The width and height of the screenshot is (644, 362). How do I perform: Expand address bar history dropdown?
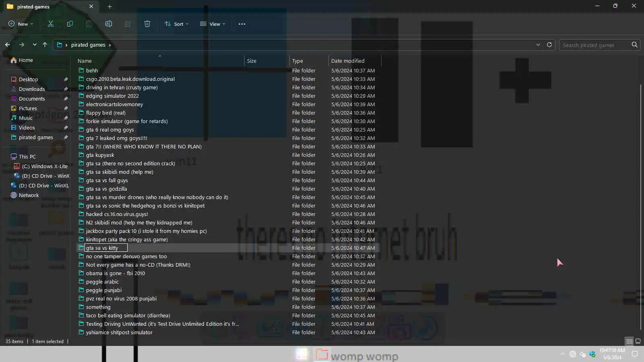click(x=538, y=45)
